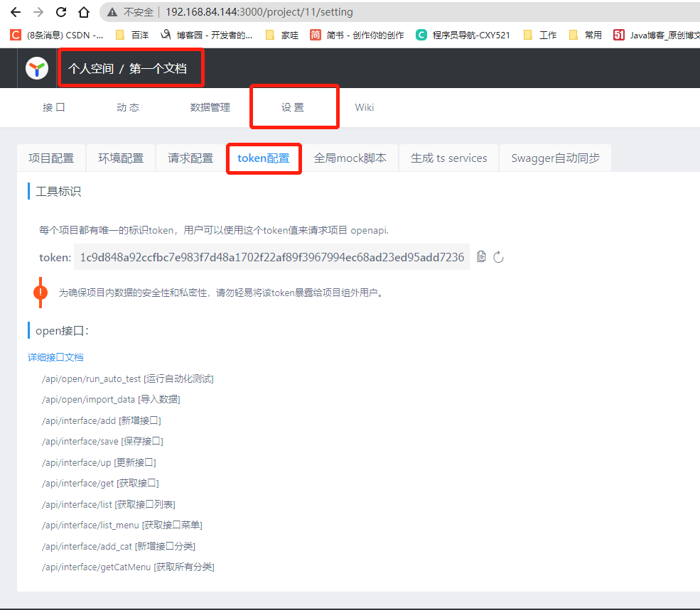Switch to 动态 tab
This screenshot has width=700, height=610.
point(128,107)
